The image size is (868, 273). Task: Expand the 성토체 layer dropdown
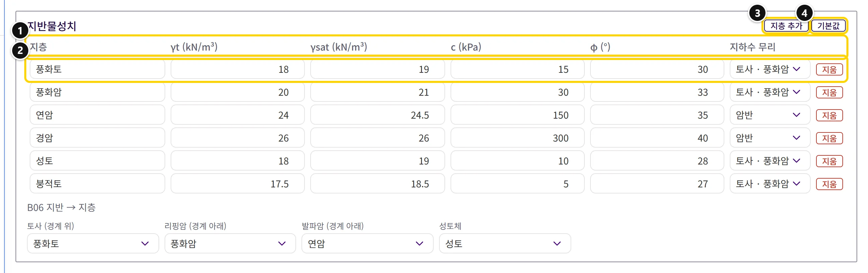pyautogui.click(x=505, y=243)
